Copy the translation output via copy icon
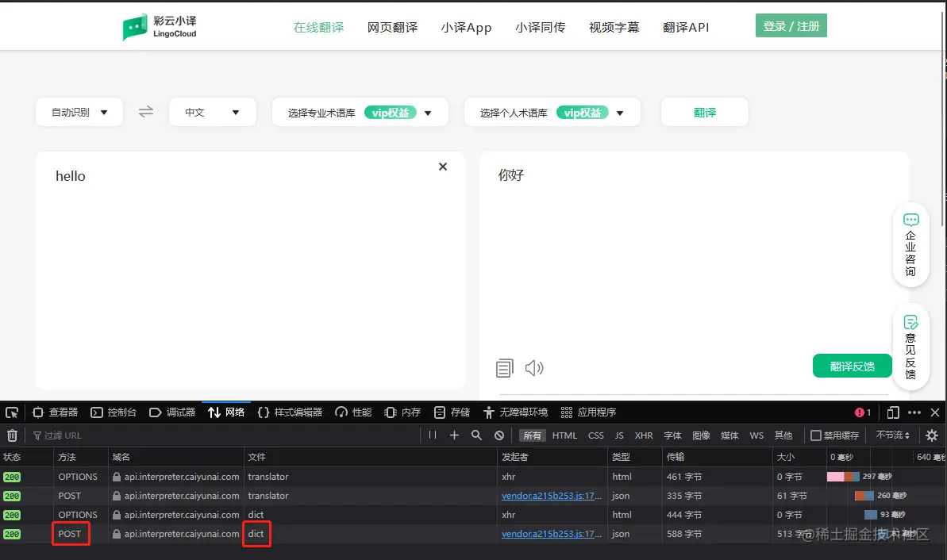Screen dimensions: 947x560 click(504, 367)
